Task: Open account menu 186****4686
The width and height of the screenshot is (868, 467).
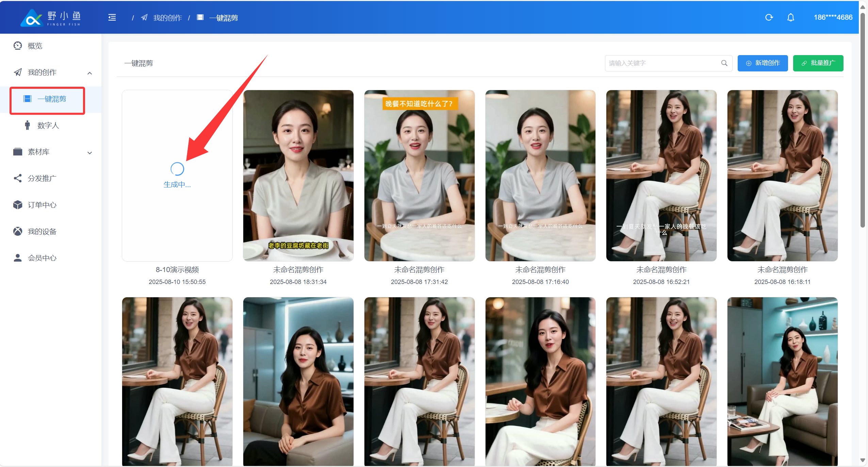Action: [x=833, y=17]
